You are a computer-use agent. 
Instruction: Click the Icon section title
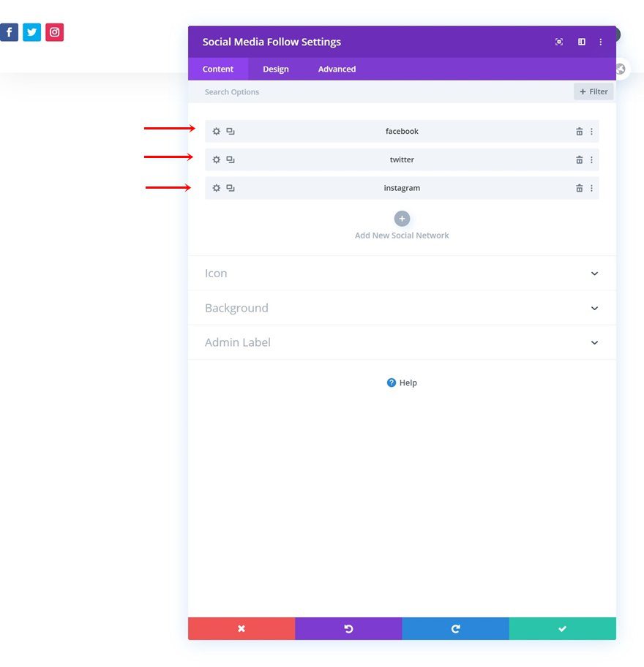(x=216, y=273)
